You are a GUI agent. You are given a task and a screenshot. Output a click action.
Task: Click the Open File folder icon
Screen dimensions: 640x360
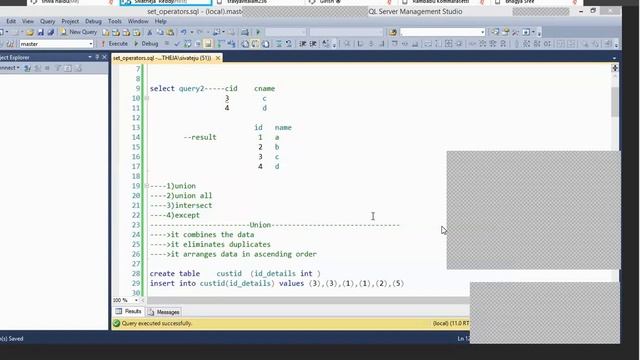point(30,32)
